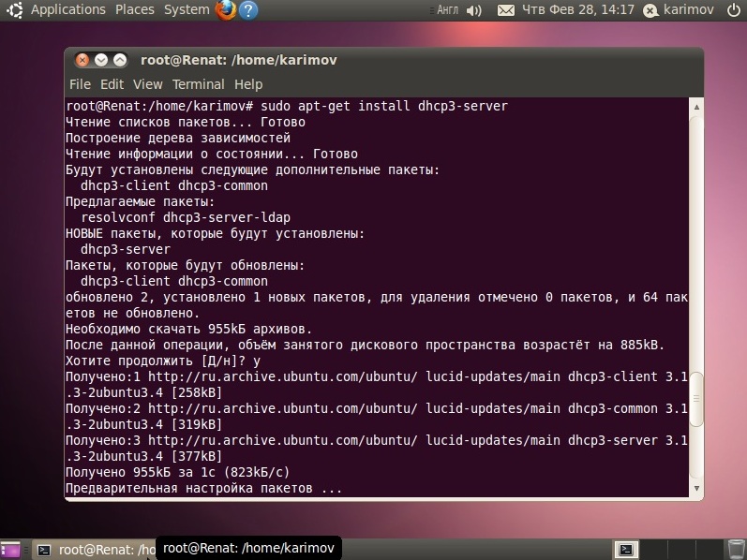This screenshot has width=747, height=560.
Task: Launch Firefox from the top panel
Action: click(x=226, y=10)
